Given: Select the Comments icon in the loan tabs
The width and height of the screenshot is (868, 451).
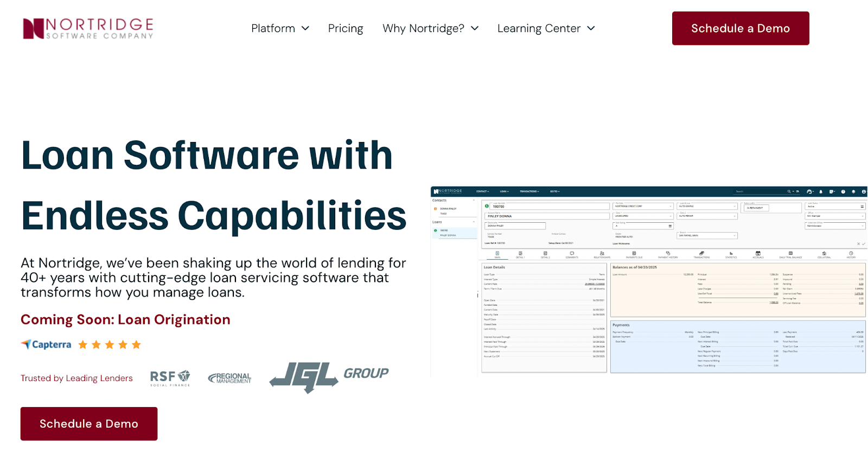Looking at the screenshot, I should coord(572,254).
